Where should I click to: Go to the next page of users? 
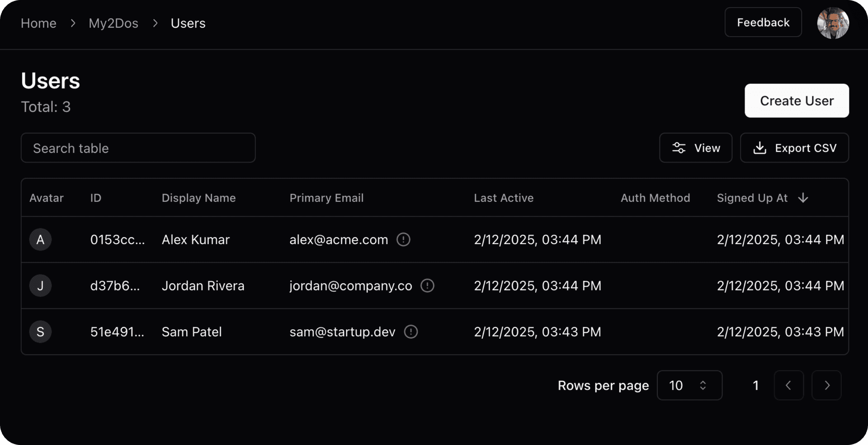pos(827,385)
